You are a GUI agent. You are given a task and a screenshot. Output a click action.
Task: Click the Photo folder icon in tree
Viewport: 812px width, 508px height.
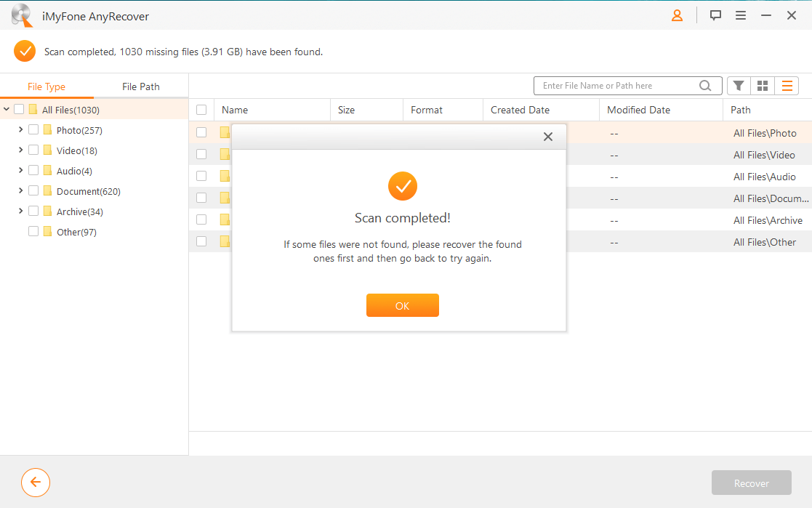tap(48, 129)
